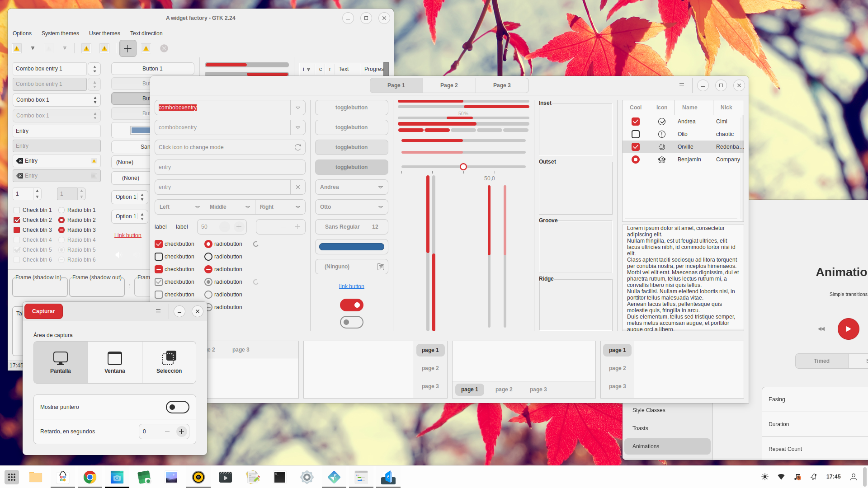Click 'Sans Regular 12' font button
Image resolution: width=868 pixels, height=488 pixels.
point(352,227)
